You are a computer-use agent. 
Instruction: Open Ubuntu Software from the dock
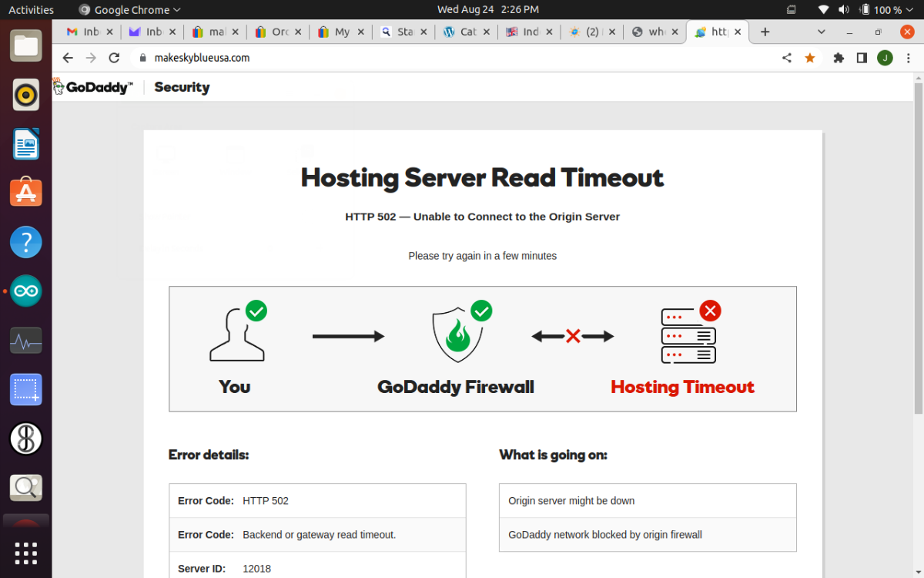click(x=25, y=193)
